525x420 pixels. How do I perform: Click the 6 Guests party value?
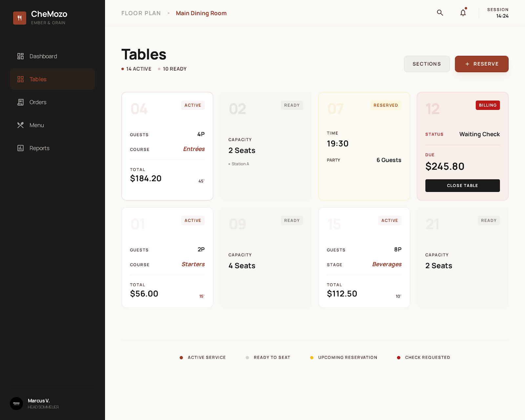(389, 160)
